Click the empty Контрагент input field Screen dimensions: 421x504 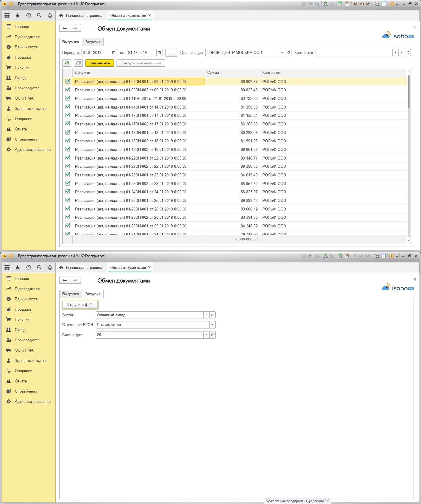(x=354, y=53)
